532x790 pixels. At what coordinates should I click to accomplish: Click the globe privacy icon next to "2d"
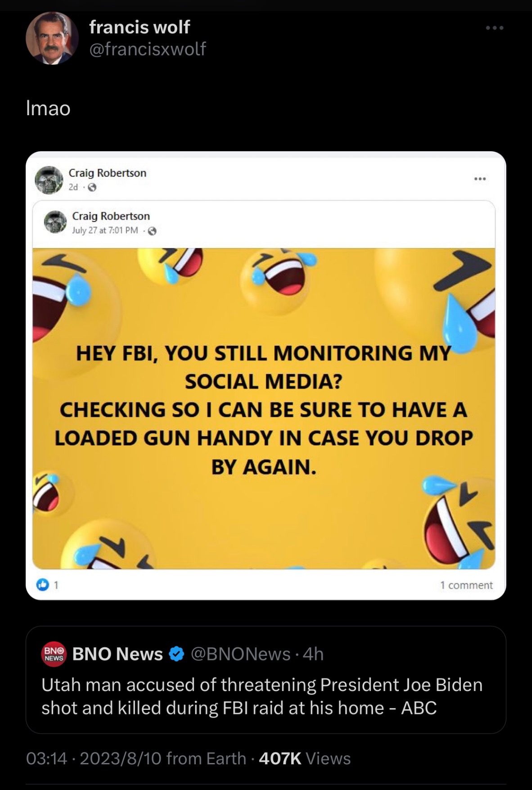(x=92, y=187)
